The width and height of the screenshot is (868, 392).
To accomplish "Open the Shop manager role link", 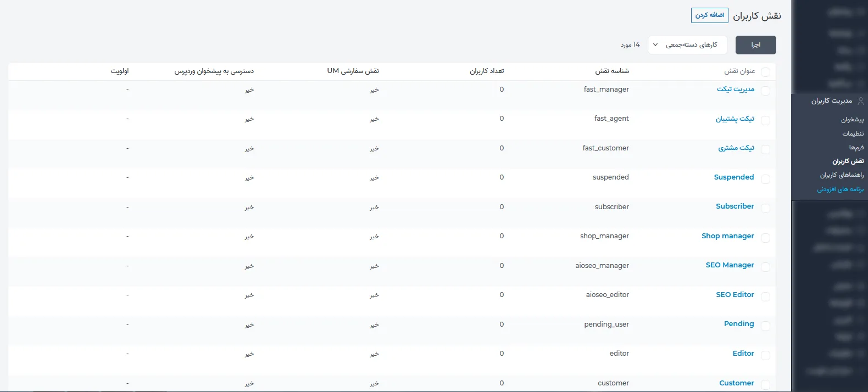I will 728,236.
